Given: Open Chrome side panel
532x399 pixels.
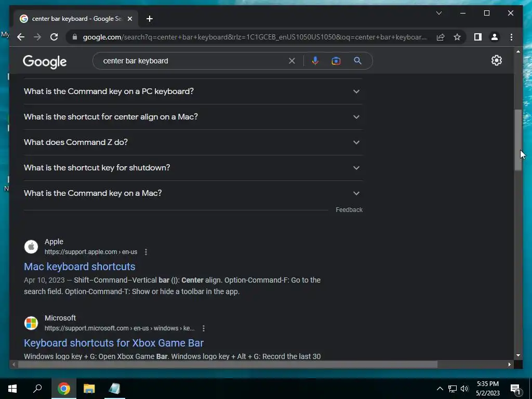Looking at the screenshot, I should (478, 37).
